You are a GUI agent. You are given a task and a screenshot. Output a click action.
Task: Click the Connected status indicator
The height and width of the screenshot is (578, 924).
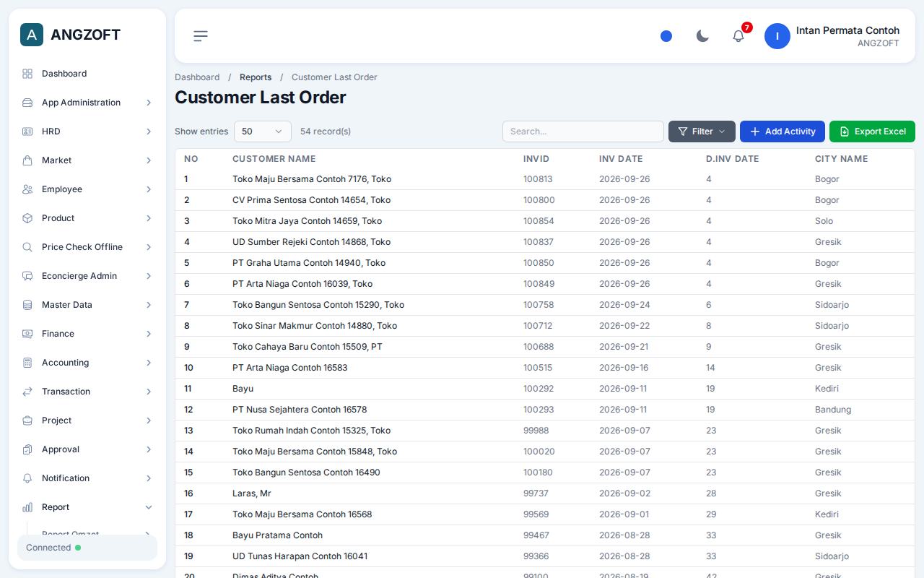coord(87,548)
